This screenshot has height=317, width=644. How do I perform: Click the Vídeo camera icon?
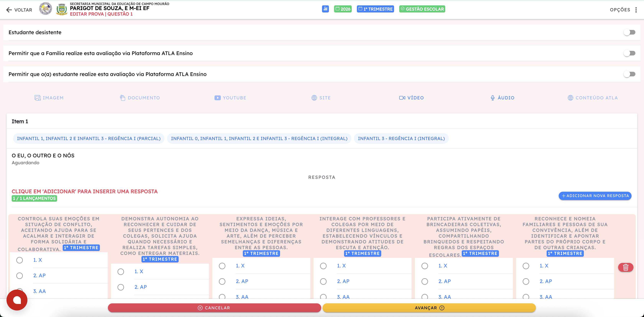(402, 98)
